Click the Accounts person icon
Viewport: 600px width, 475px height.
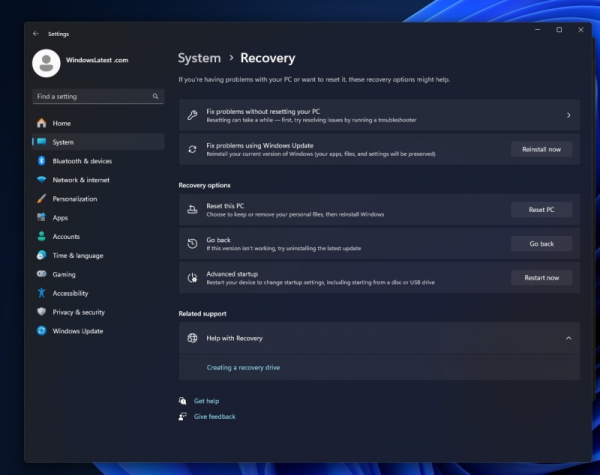42,236
